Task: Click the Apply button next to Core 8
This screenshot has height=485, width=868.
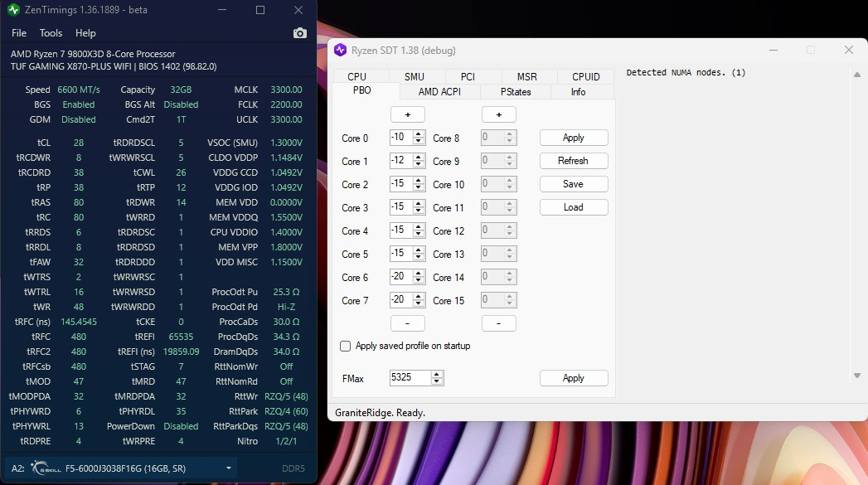Action: coord(574,138)
